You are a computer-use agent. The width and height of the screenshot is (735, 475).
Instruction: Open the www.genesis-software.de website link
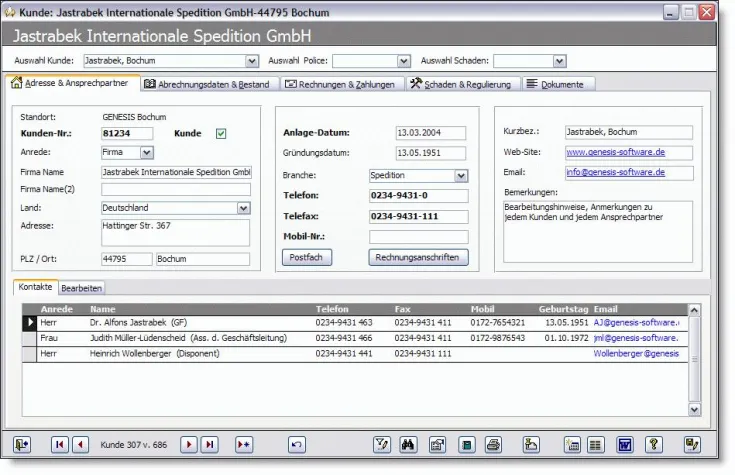[616, 152]
